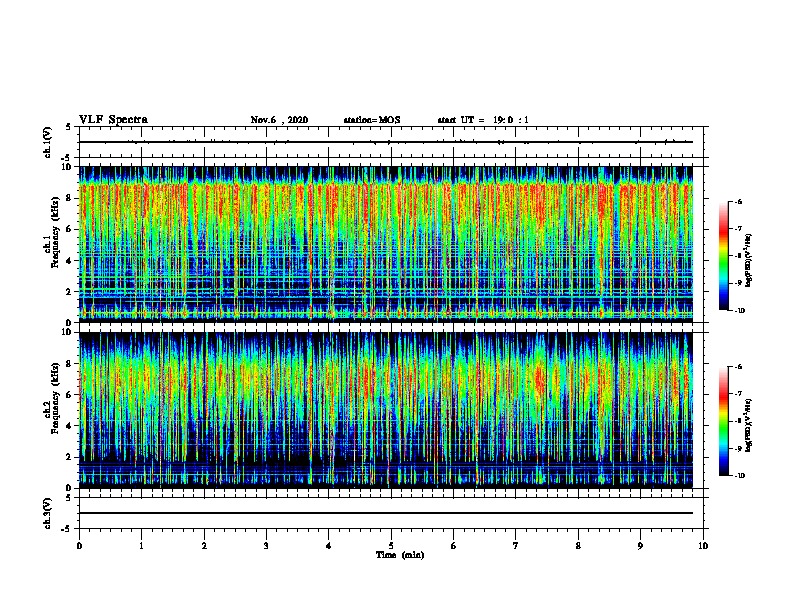The width and height of the screenshot is (792, 612).
Task: Click the ch.1 voltage waveform trace
Action: pos(386,142)
